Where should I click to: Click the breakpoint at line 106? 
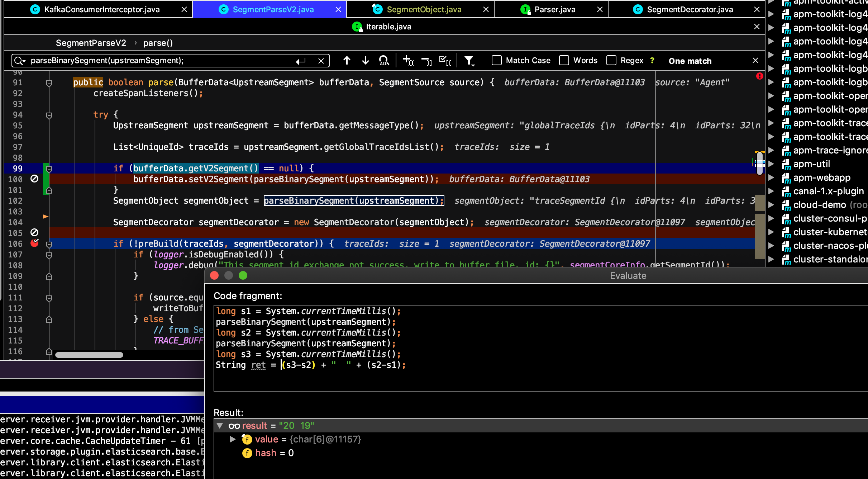click(x=34, y=243)
